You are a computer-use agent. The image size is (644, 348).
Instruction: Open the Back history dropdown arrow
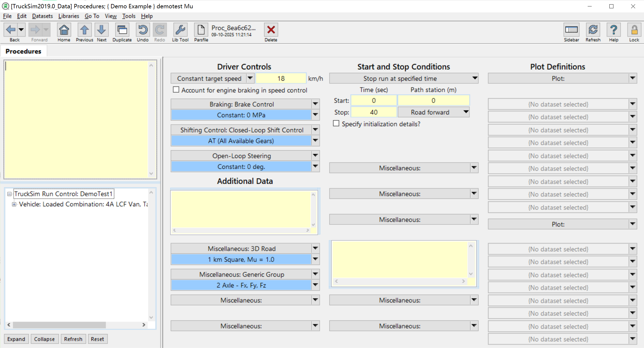tap(21, 30)
